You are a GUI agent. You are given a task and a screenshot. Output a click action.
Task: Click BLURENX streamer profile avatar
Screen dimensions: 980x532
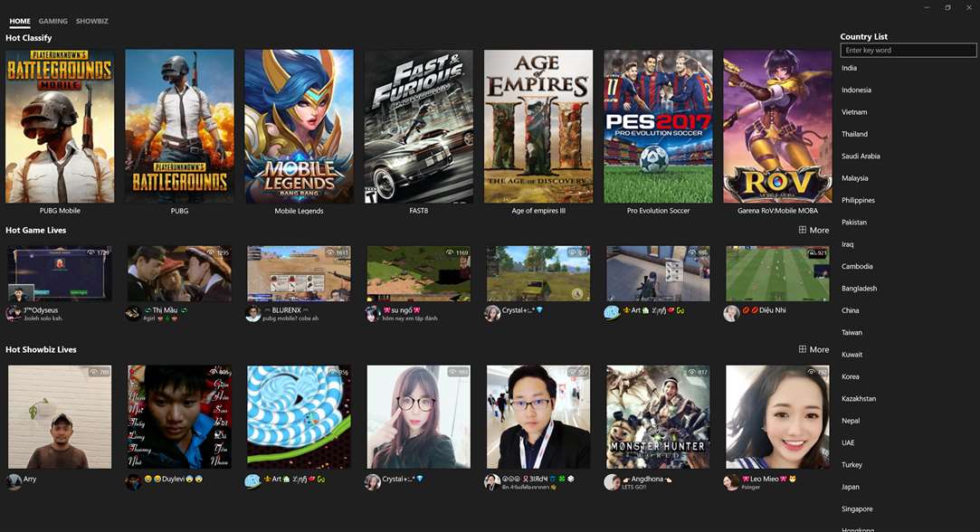[252, 313]
